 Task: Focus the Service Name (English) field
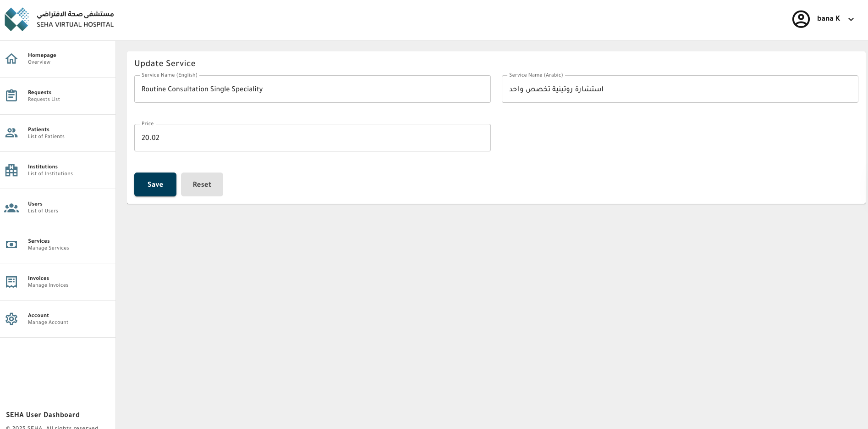pos(312,89)
